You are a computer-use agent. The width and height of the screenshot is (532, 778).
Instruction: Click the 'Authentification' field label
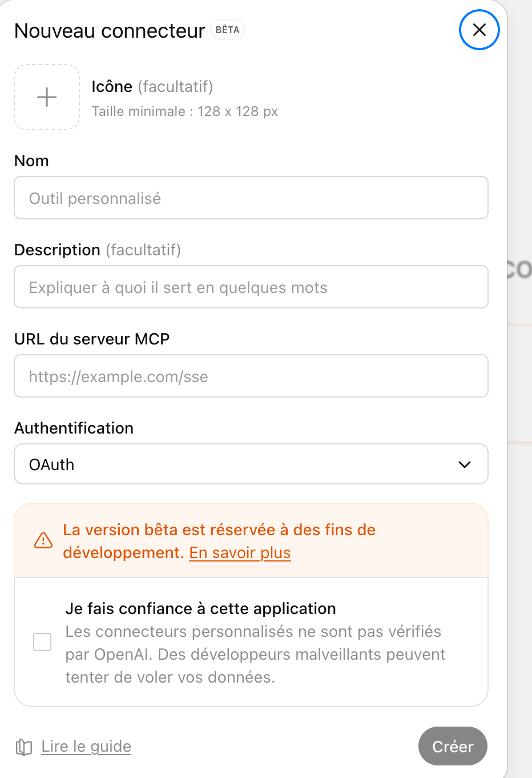74,428
